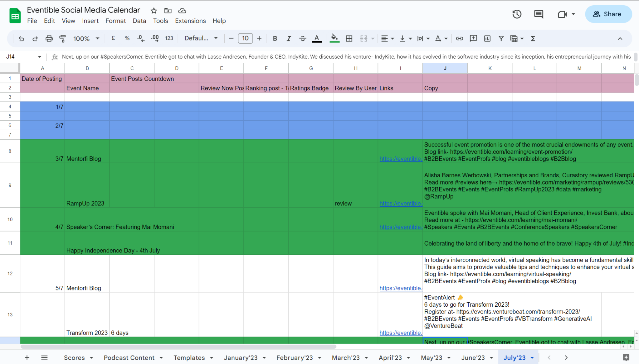Viewport: 639px width, 364px height.
Task: Open the fill color paint bucket
Action: (x=334, y=38)
